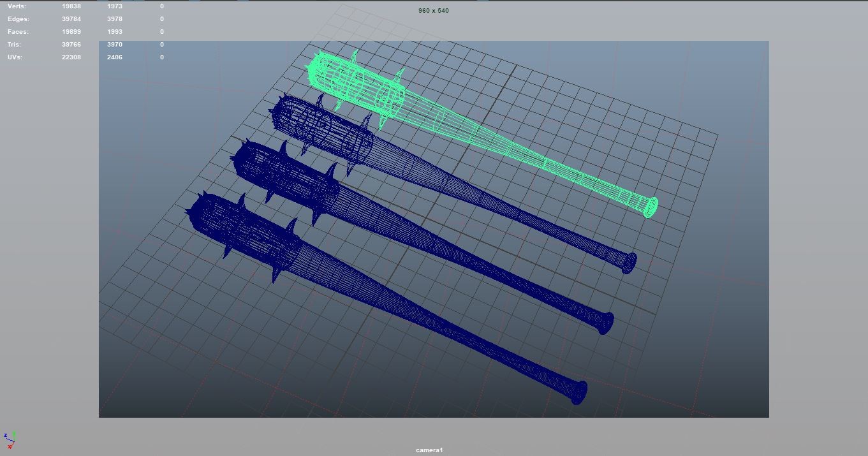Click the Verts heads-up display label
The height and width of the screenshot is (456, 868).
tap(18, 6)
